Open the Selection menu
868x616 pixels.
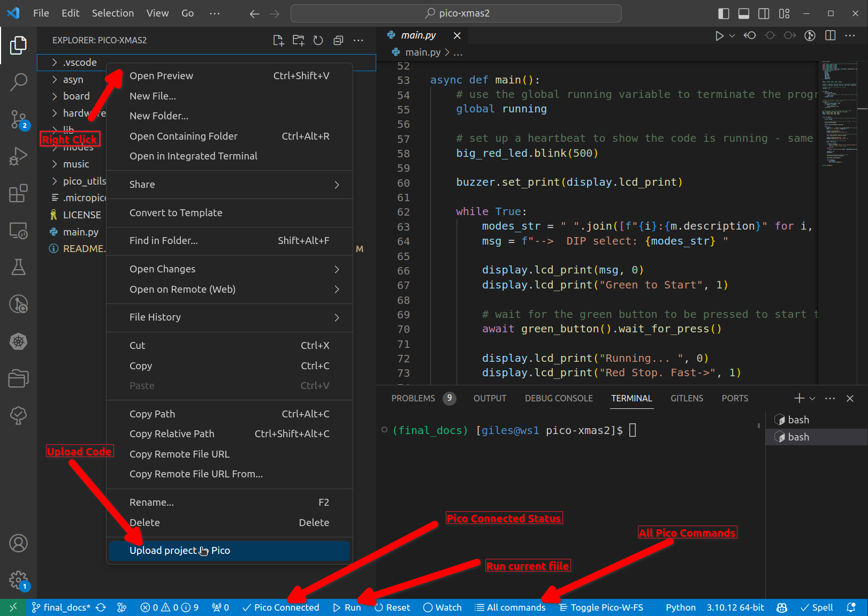pyautogui.click(x=113, y=13)
